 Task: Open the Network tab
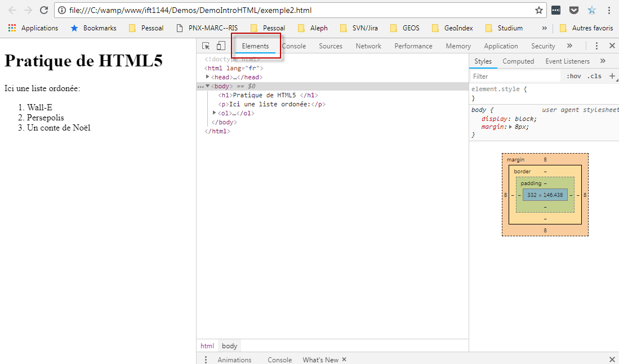(x=368, y=46)
